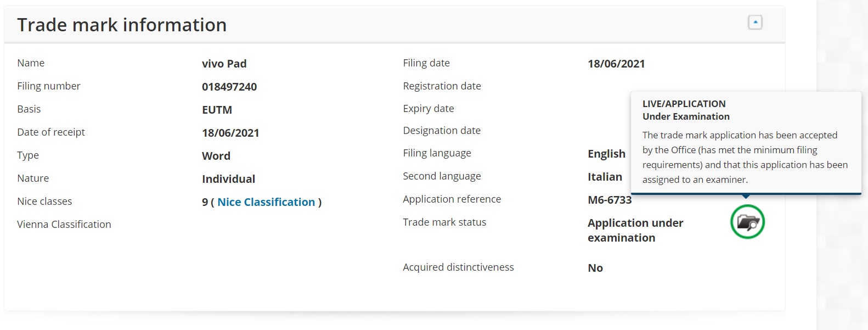Click the LIVE/APPLICATION tooltip heading
The height and width of the screenshot is (330, 868).
point(684,104)
